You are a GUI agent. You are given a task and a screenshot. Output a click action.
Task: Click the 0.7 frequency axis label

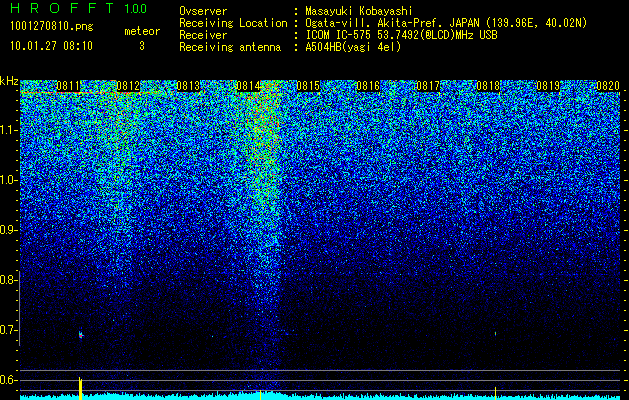[x=8, y=330]
